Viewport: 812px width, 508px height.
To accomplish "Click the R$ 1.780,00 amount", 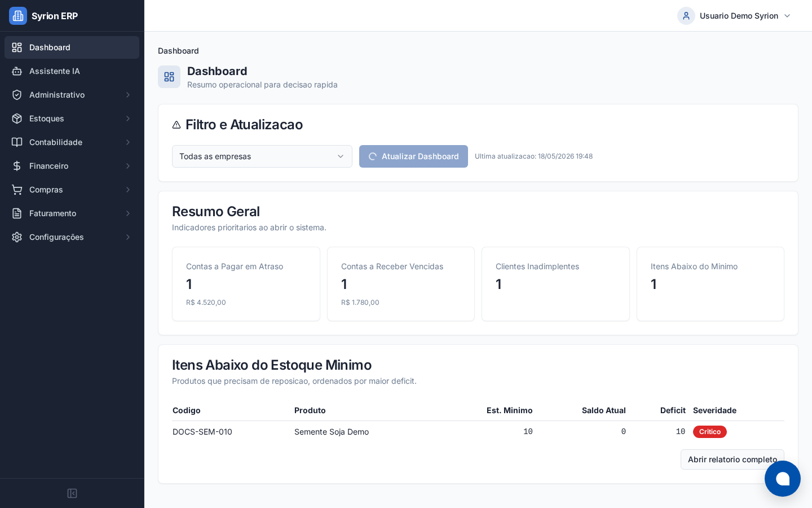I will [360, 303].
